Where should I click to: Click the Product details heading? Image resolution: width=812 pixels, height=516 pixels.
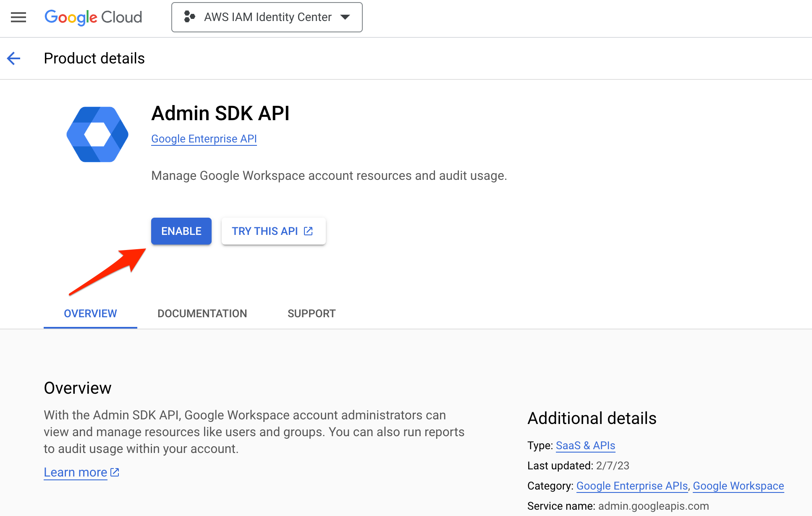94,58
